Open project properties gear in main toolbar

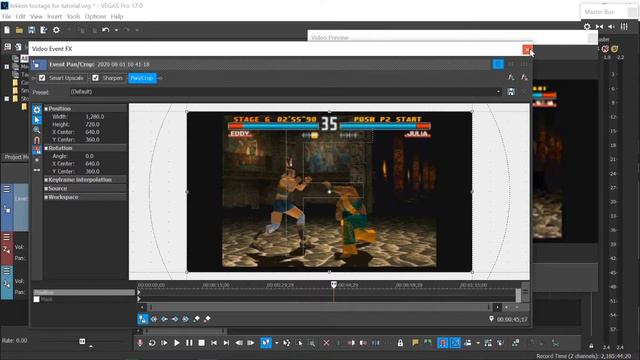56,30
